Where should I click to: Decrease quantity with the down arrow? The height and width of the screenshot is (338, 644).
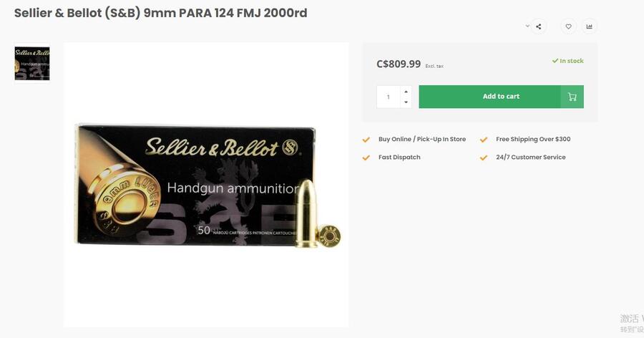[x=406, y=102]
